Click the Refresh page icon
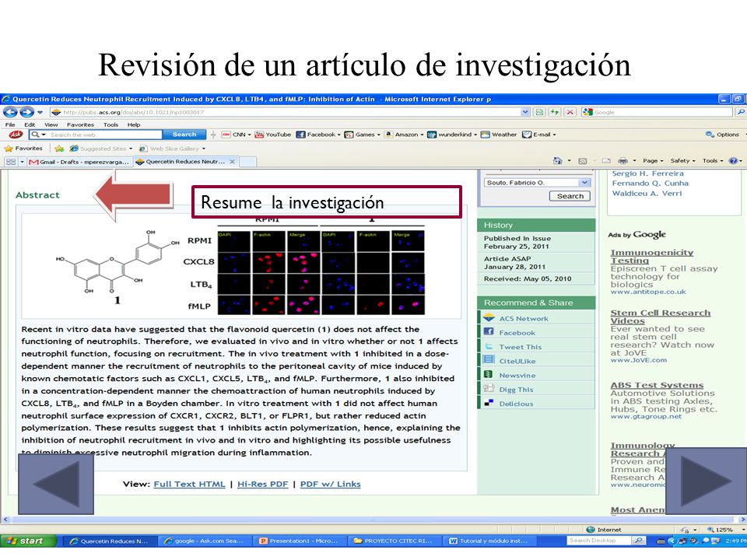747x560 pixels. coord(555,112)
